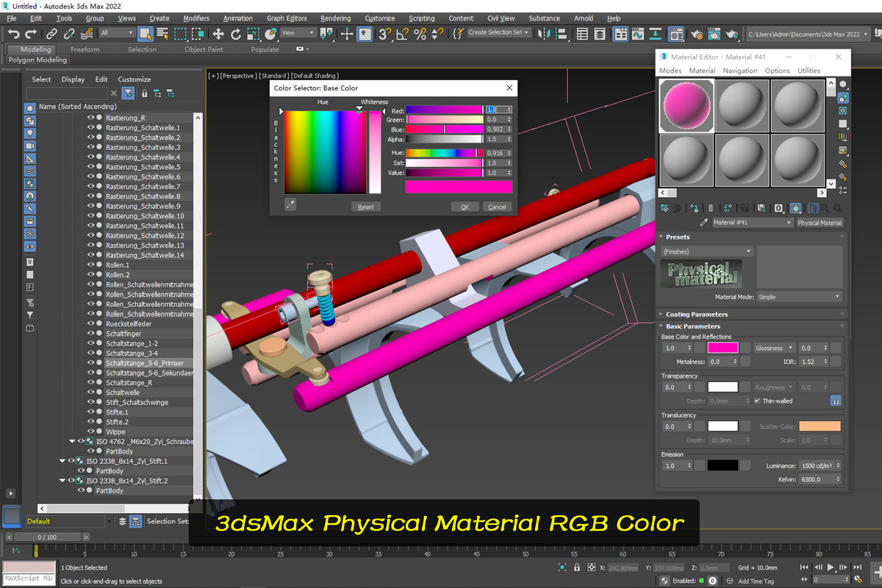This screenshot has width=882, height=588.
Task: Click the Base Color magenta swatch
Action: (x=723, y=348)
